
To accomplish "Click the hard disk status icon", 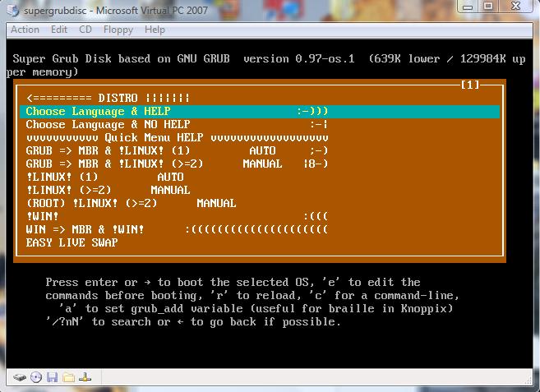I will point(20,377).
